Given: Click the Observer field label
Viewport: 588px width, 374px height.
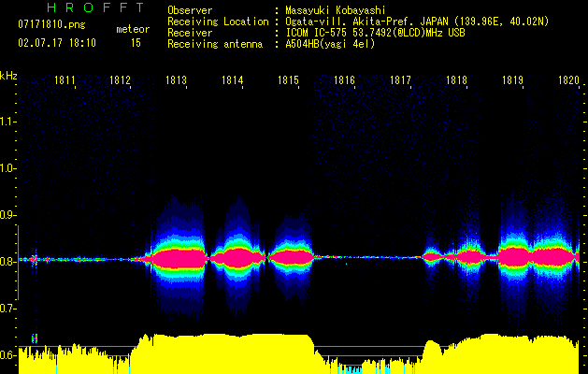Looking at the screenshot, I should click(190, 10).
